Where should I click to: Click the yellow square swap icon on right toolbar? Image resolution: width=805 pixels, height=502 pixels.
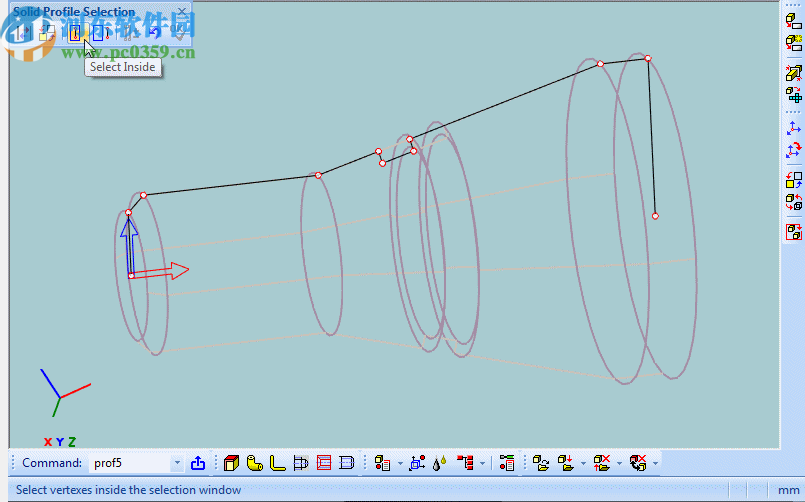pyautogui.click(x=794, y=180)
